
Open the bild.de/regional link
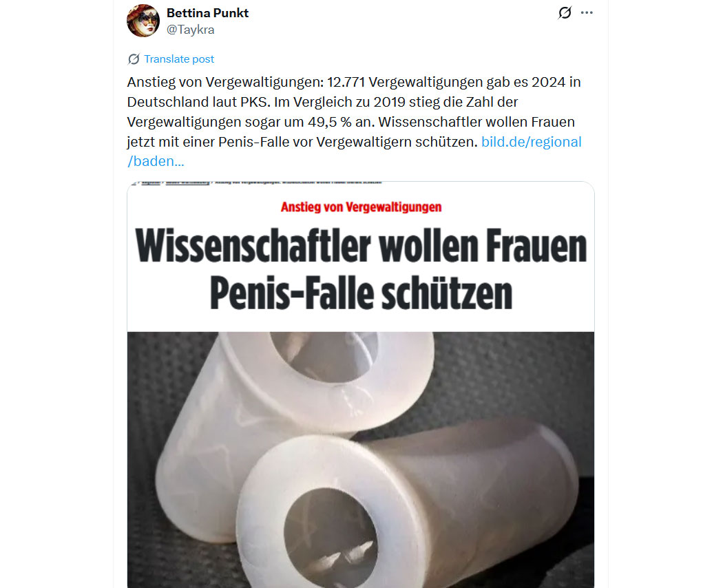(531, 142)
